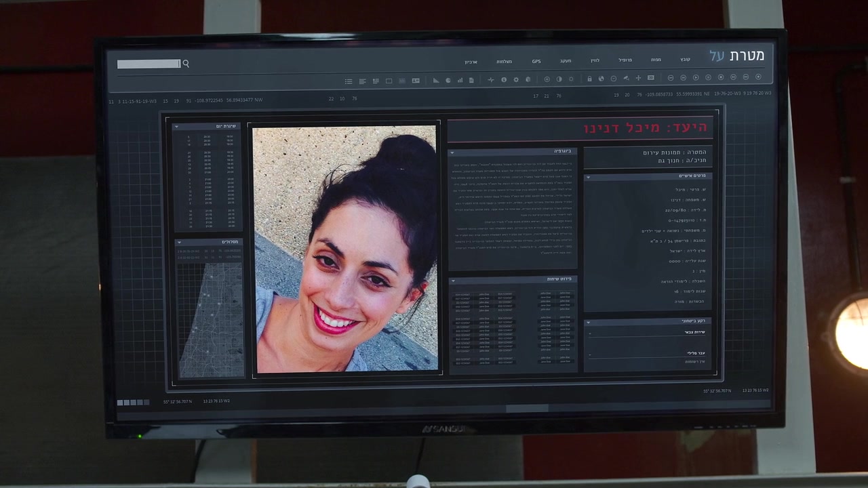Click the search input field
Image resolution: width=868 pixels, height=488 pixels.
tap(149, 64)
